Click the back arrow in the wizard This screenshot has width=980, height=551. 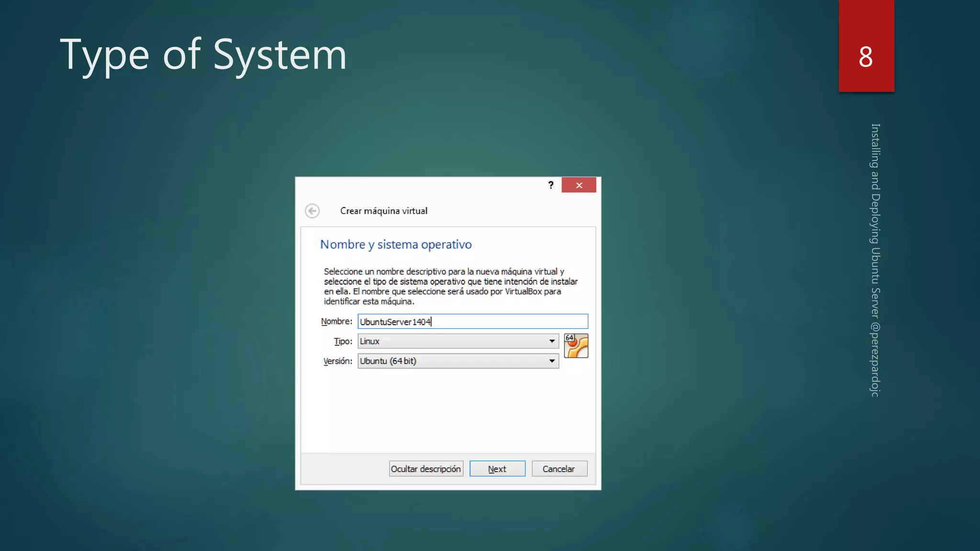pos(312,211)
